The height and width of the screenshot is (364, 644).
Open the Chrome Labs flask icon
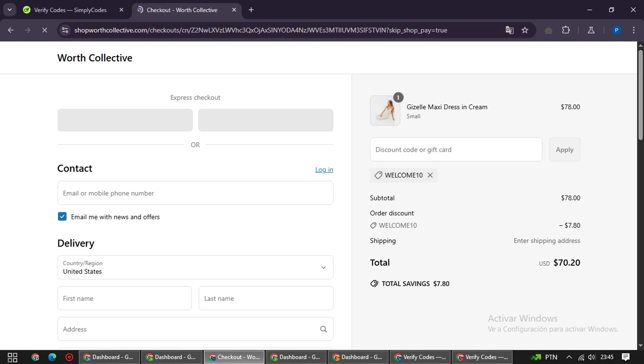click(591, 30)
